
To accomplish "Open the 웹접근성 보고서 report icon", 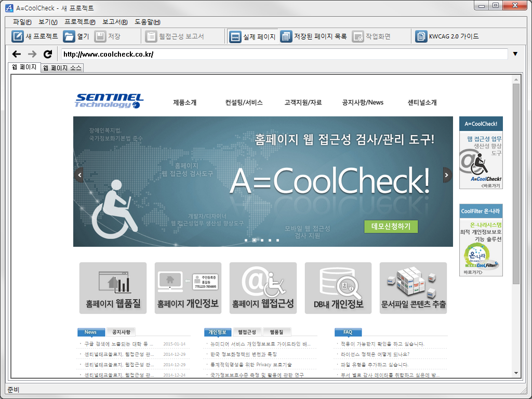I will coord(151,36).
